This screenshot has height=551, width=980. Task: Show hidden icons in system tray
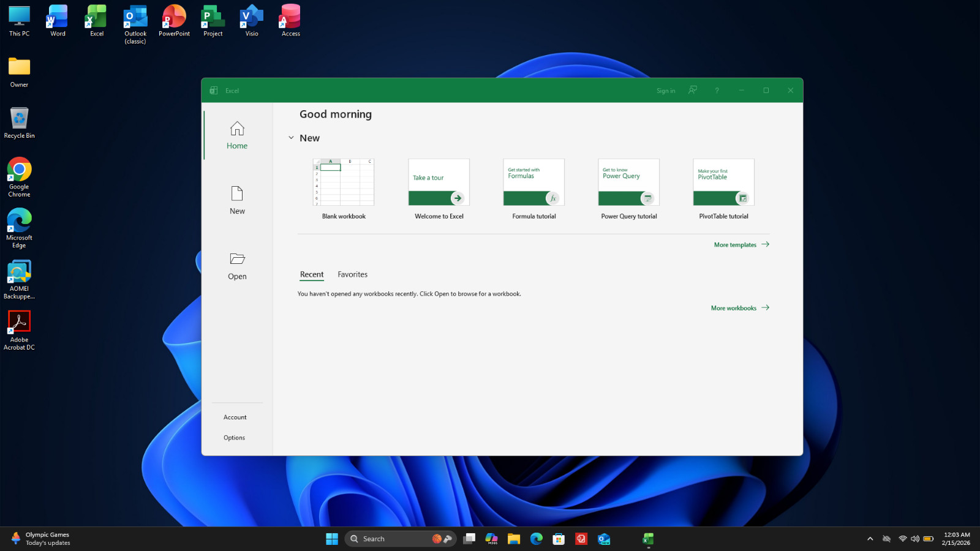point(870,539)
